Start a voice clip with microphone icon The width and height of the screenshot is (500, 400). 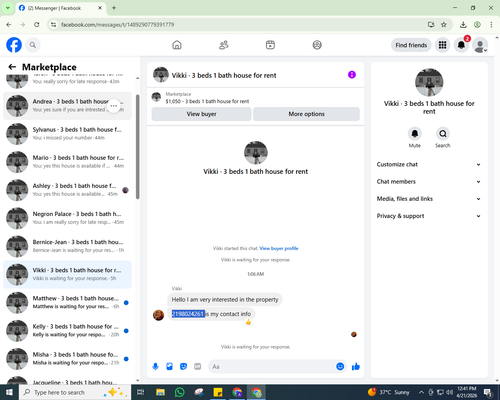155,367
